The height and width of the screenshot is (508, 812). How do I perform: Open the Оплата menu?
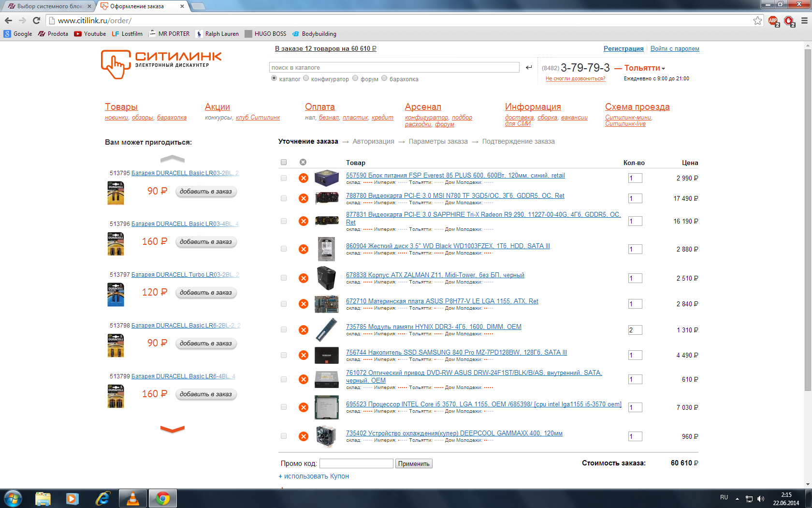point(320,107)
